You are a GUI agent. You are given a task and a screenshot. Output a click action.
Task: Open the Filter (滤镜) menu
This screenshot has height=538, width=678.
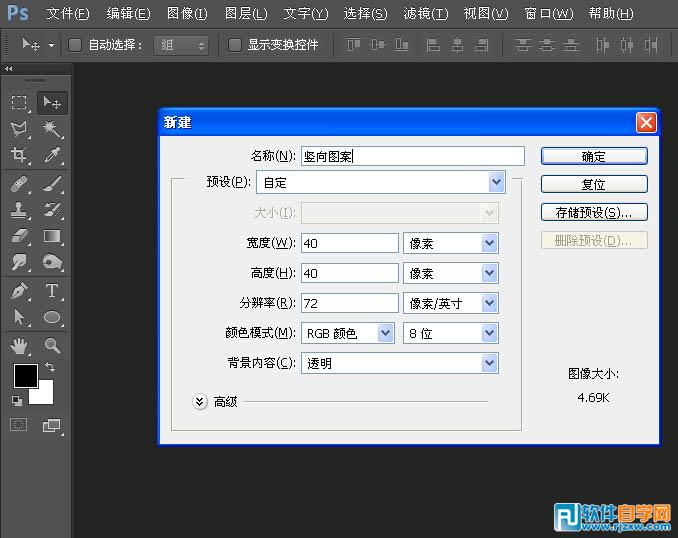click(x=425, y=13)
